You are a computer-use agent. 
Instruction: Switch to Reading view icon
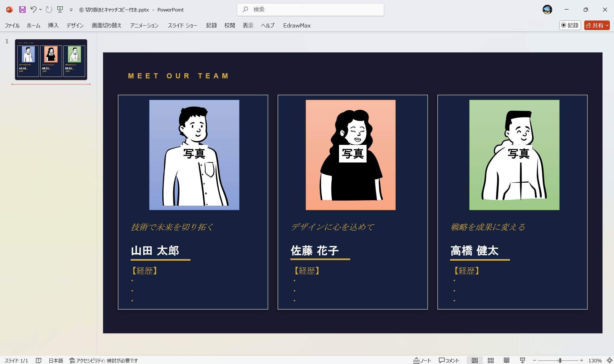[506, 360]
